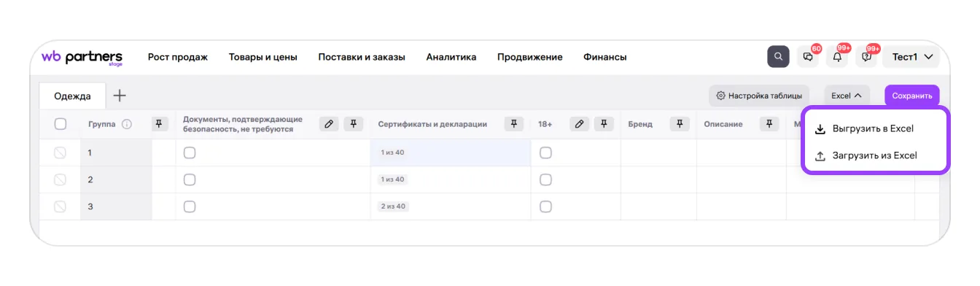Select the Одежда tab
The image size is (980, 286).
coord(72,96)
